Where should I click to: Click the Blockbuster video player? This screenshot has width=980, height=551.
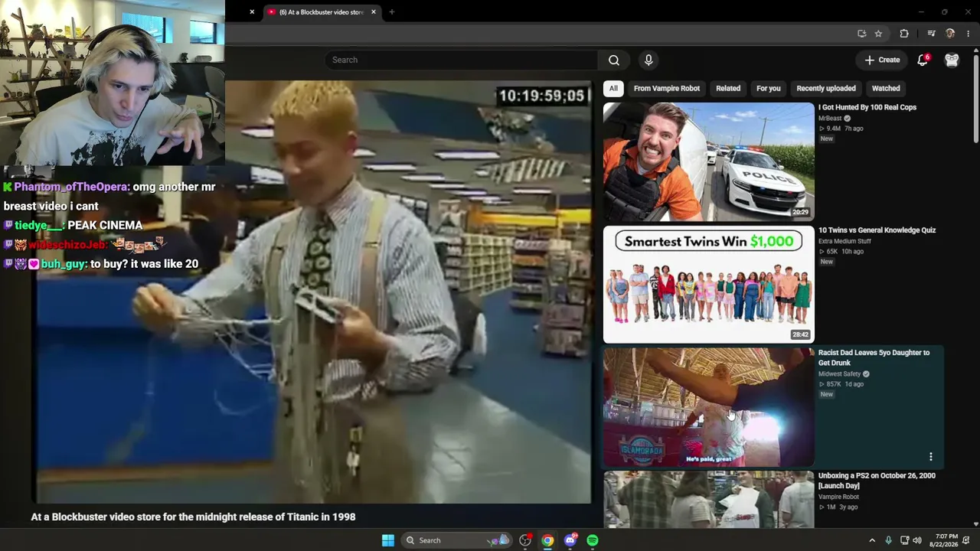[x=312, y=292]
